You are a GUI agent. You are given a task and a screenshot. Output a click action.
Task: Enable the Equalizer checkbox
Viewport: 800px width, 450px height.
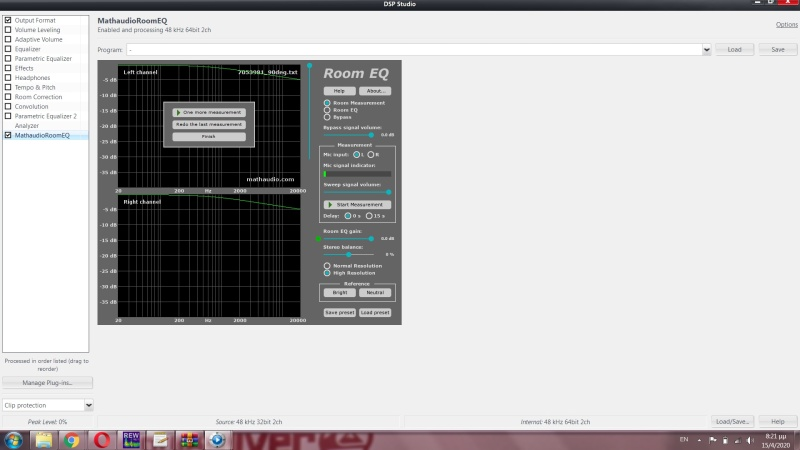tap(8, 49)
